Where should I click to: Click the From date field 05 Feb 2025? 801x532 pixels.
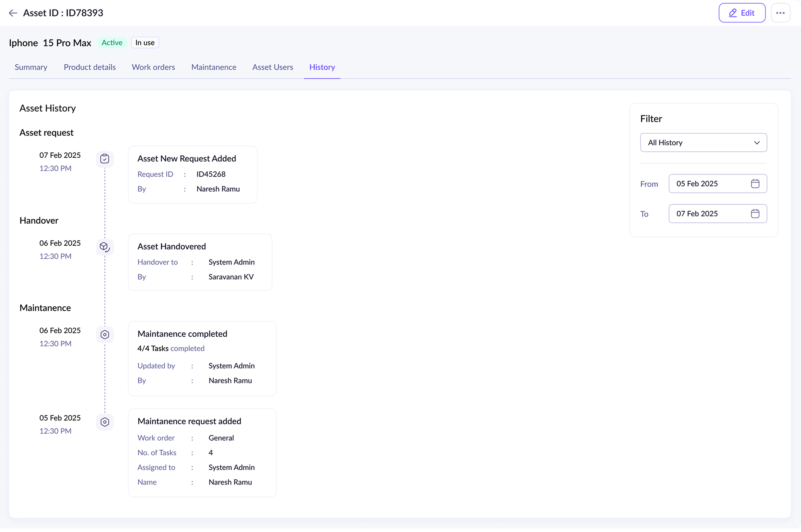703,184
